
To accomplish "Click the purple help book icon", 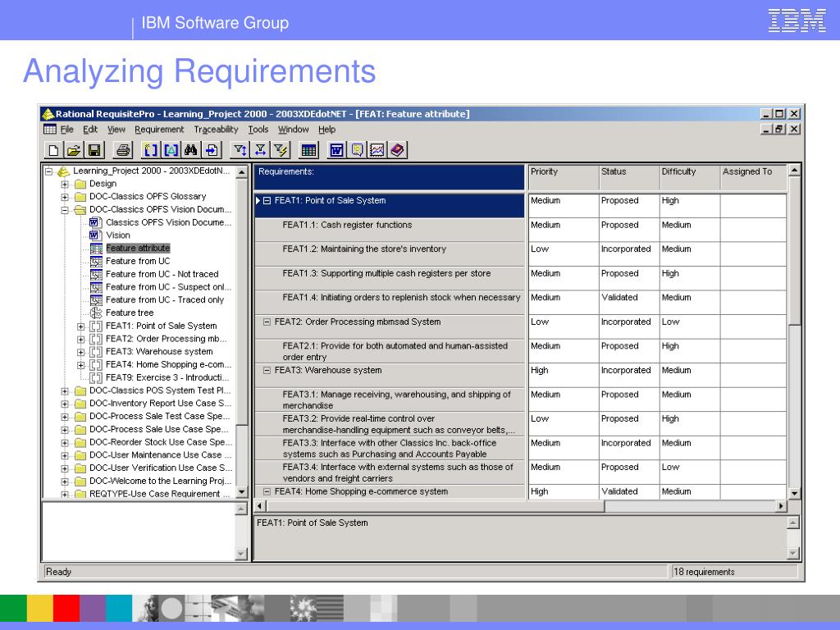I will tap(398, 150).
